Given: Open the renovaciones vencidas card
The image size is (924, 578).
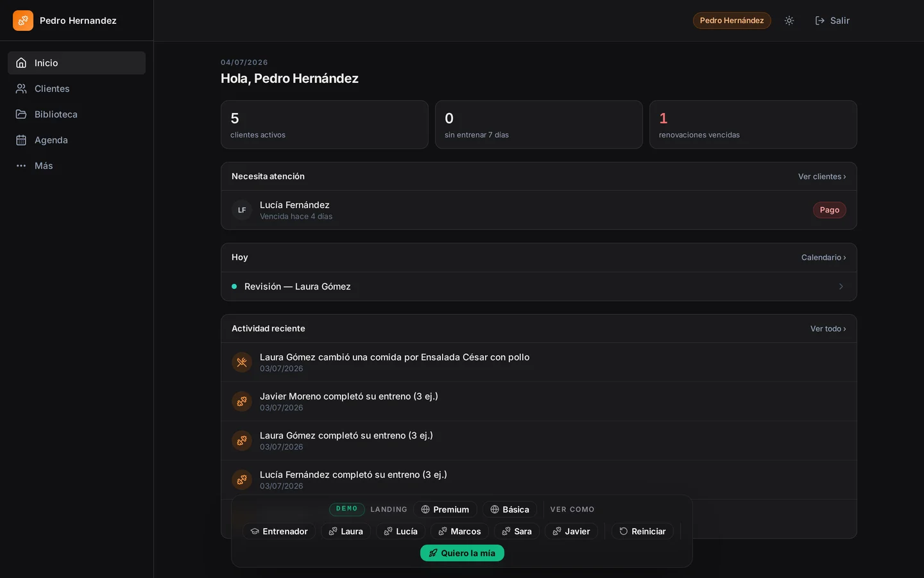Looking at the screenshot, I should tap(753, 125).
